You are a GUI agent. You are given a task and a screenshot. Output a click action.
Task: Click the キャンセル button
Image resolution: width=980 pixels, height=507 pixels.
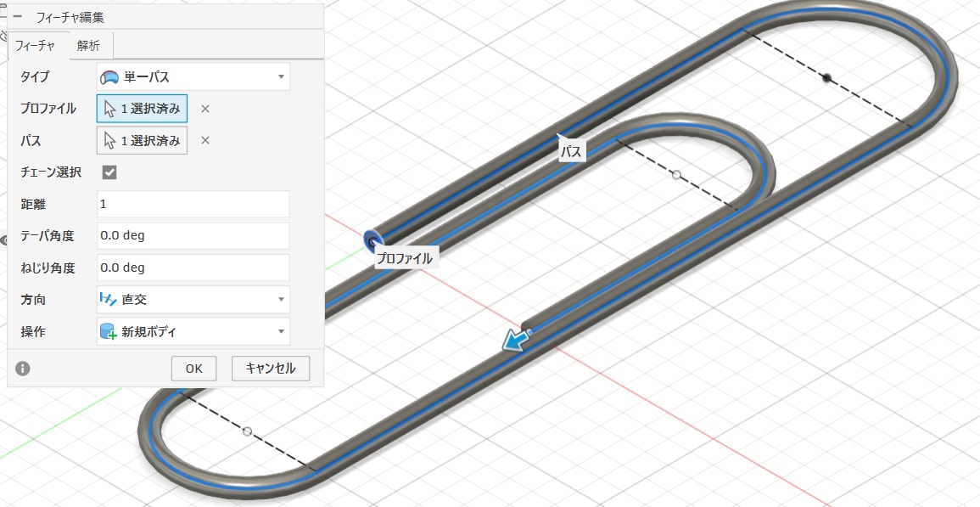(271, 369)
